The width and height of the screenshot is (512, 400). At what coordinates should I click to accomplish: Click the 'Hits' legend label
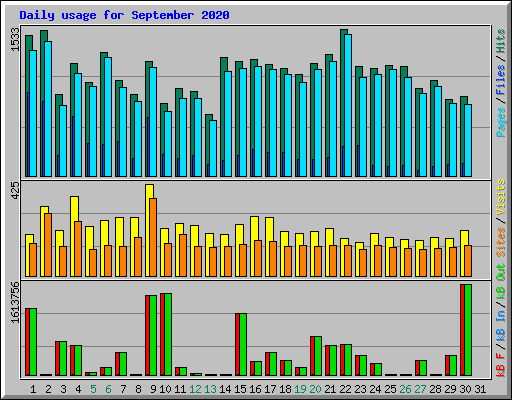(x=500, y=41)
